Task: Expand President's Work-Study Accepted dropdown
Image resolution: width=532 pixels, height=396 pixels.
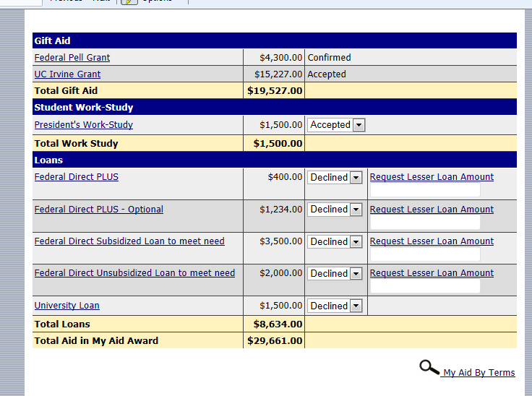Action: [x=336, y=125]
